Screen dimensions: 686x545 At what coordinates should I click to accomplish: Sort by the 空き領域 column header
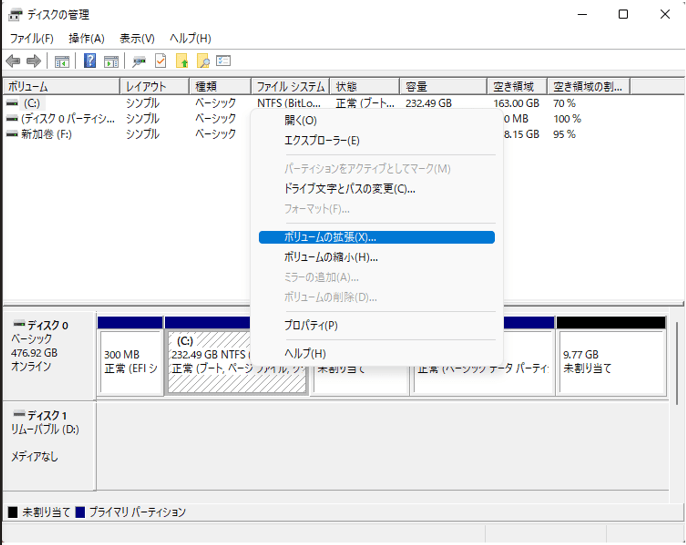517,87
